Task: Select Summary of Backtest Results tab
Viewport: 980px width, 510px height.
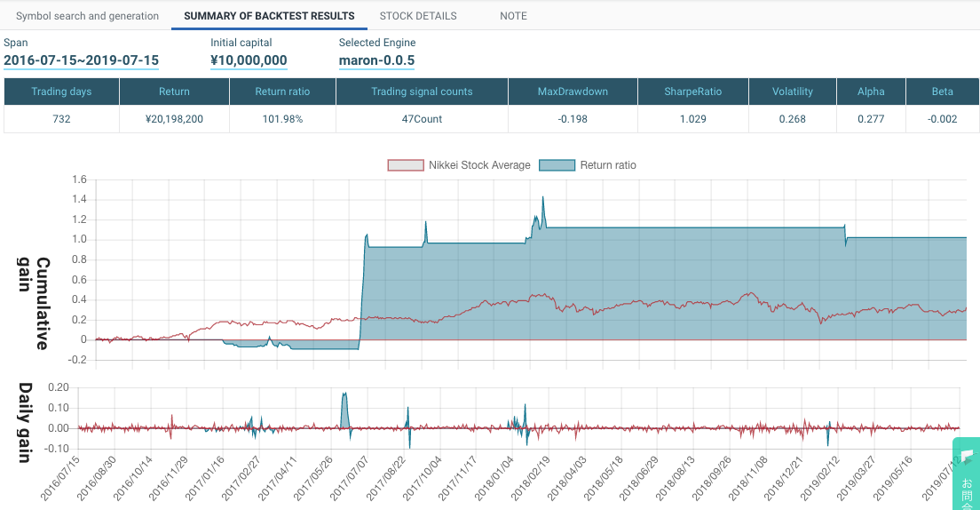Action: (x=269, y=16)
